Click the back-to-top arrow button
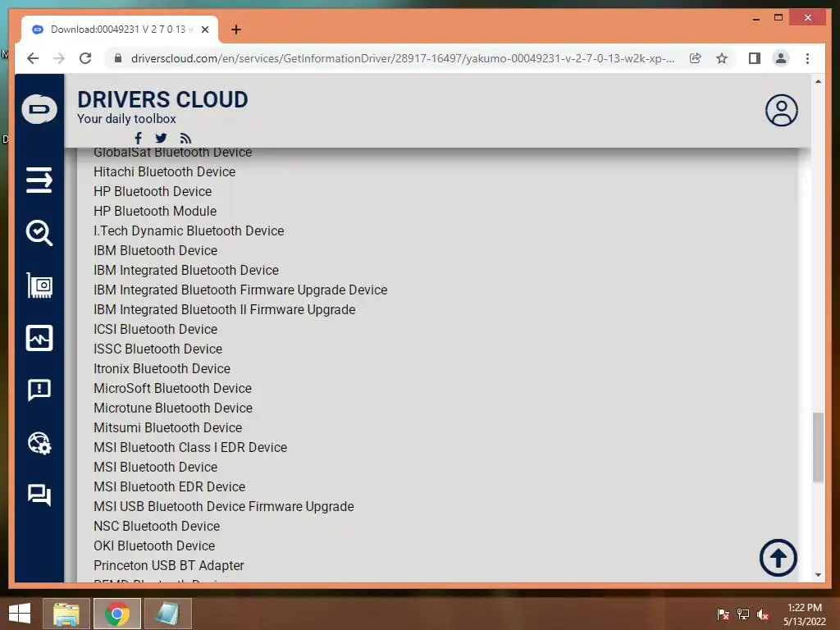Viewport: 840px width, 630px height. coord(778,558)
